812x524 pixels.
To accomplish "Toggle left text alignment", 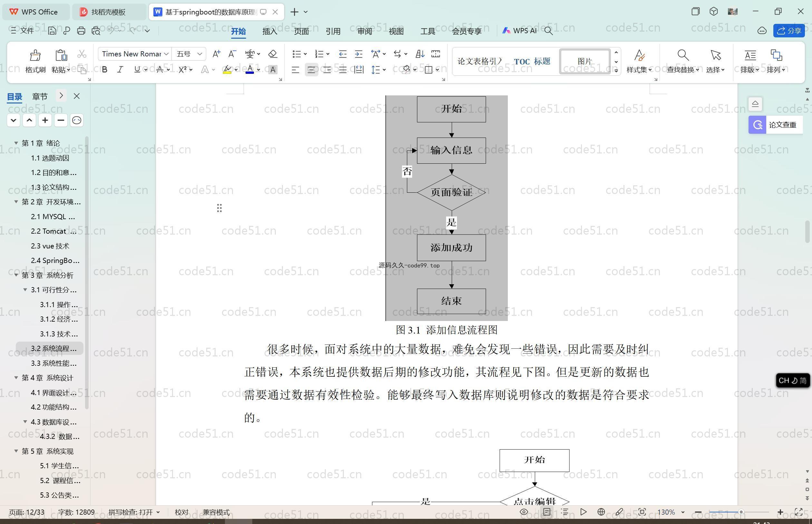I will [x=295, y=70].
